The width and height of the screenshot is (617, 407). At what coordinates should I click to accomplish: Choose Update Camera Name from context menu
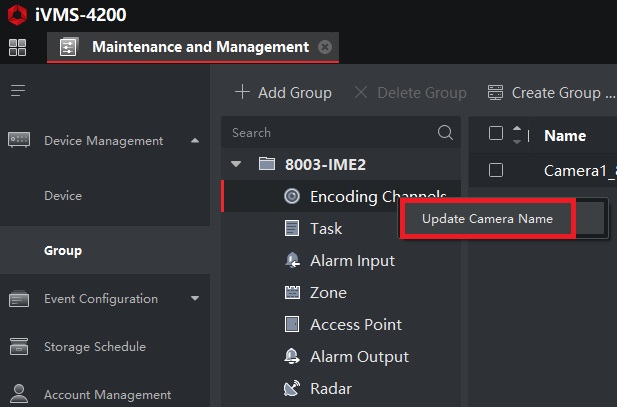coord(488,218)
